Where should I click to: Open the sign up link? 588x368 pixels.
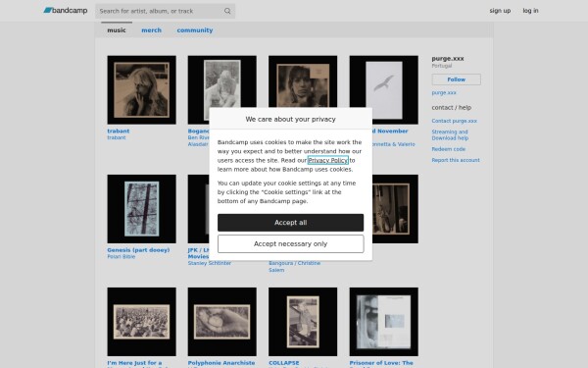(x=500, y=11)
